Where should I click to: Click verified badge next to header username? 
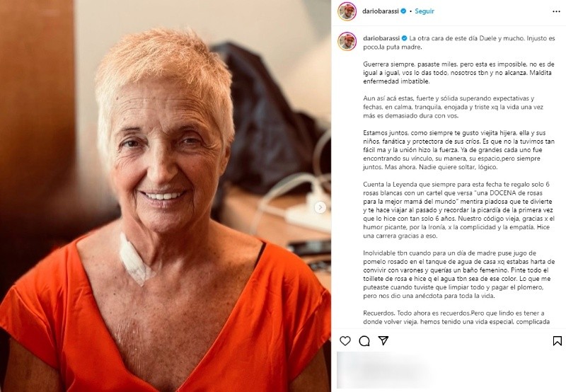coord(403,11)
